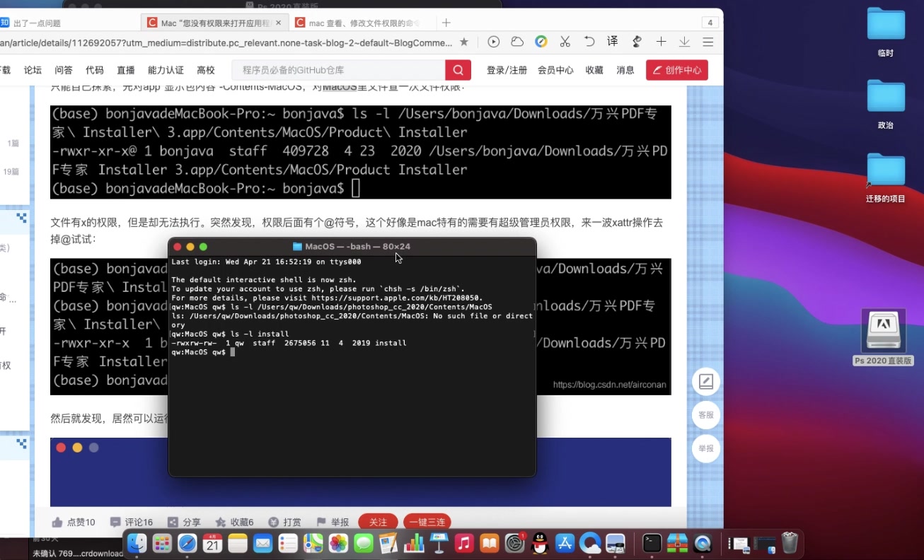Report the article via bottom-bar 举报
This screenshot has height=560, width=924.
pos(333,523)
